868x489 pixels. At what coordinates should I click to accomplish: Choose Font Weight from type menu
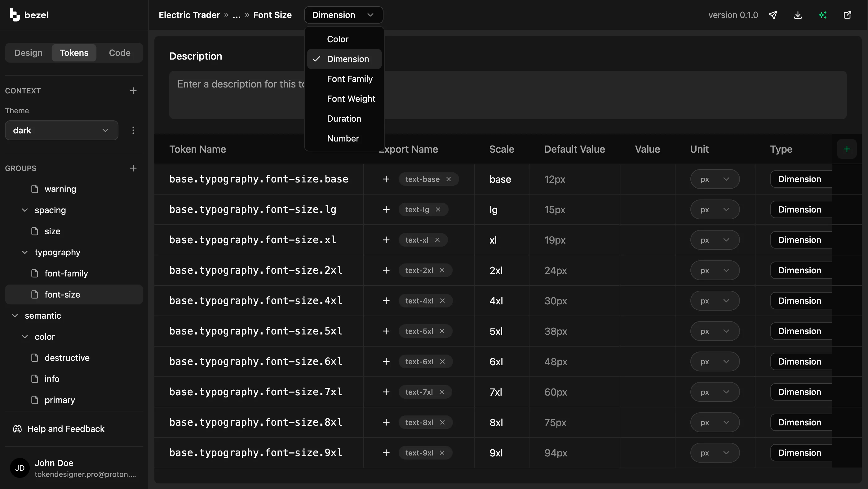pos(344,99)
